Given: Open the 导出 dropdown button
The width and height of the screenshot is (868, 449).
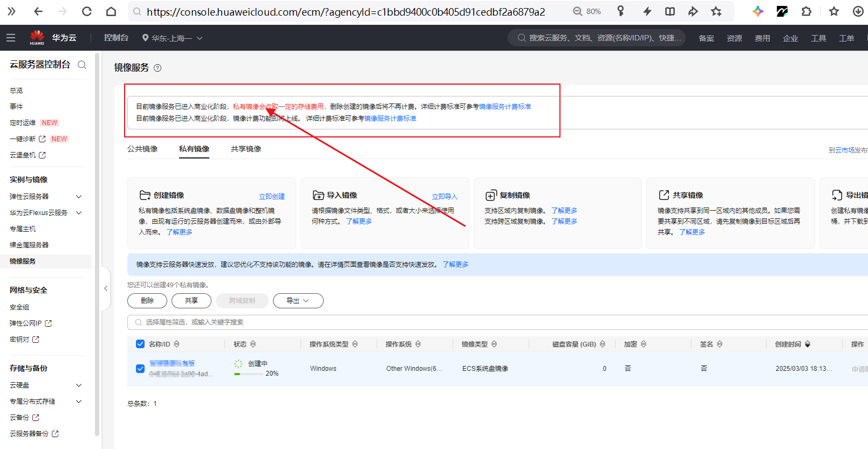Looking at the screenshot, I should point(298,301).
